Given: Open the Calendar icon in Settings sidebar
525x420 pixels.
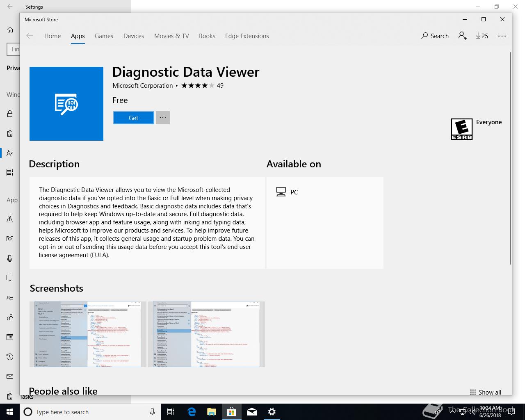Looking at the screenshot, I should click(x=10, y=337).
